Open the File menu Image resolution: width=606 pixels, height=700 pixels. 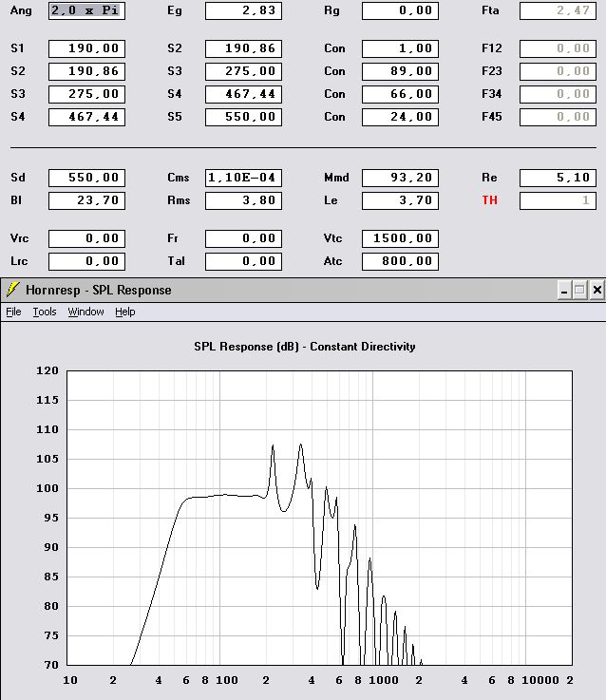13,312
